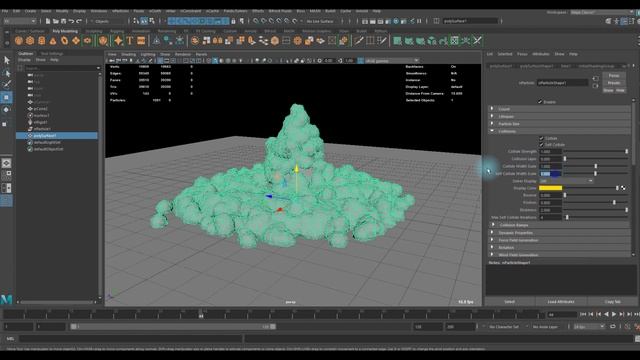
Task: Click the Focus button in Attribute Editor
Action: point(613,76)
